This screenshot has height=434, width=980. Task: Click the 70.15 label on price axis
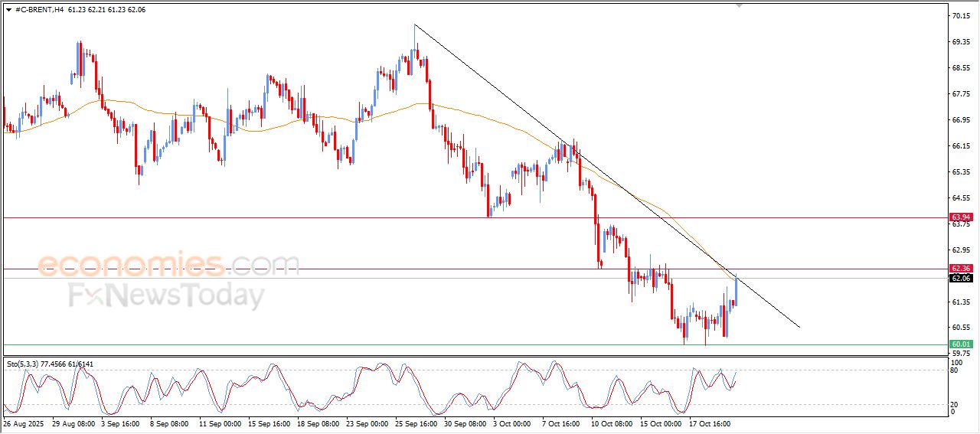(x=960, y=16)
